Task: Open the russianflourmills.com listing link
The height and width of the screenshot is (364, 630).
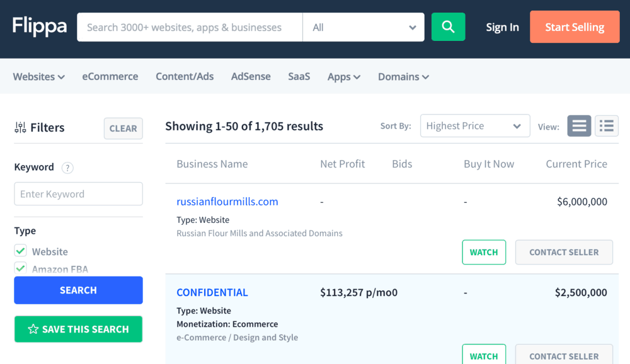Action: (227, 202)
